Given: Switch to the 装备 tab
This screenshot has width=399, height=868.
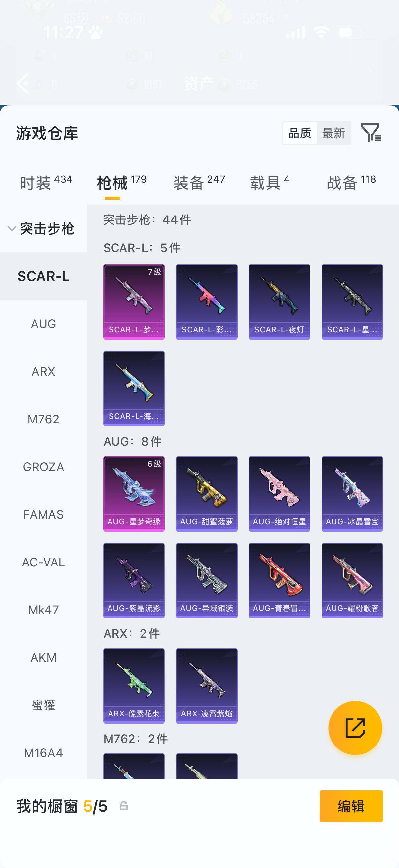Looking at the screenshot, I should click(199, 183).
